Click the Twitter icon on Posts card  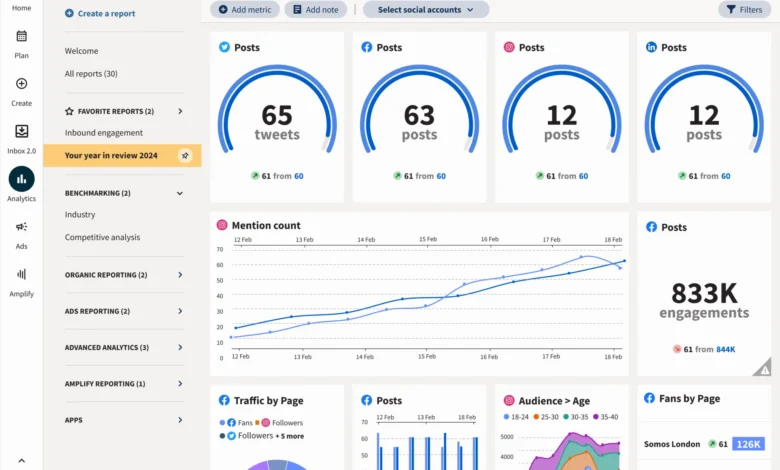click(225, 47)
